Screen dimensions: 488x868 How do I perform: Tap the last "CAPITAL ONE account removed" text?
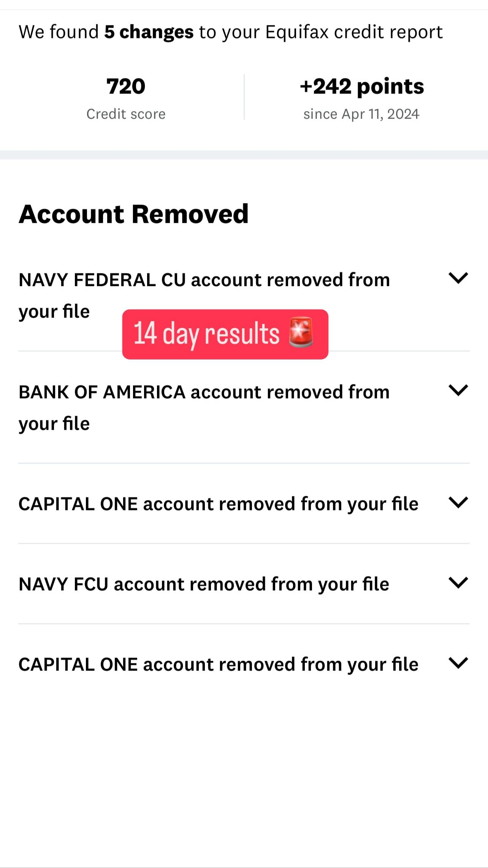point(218,665)
